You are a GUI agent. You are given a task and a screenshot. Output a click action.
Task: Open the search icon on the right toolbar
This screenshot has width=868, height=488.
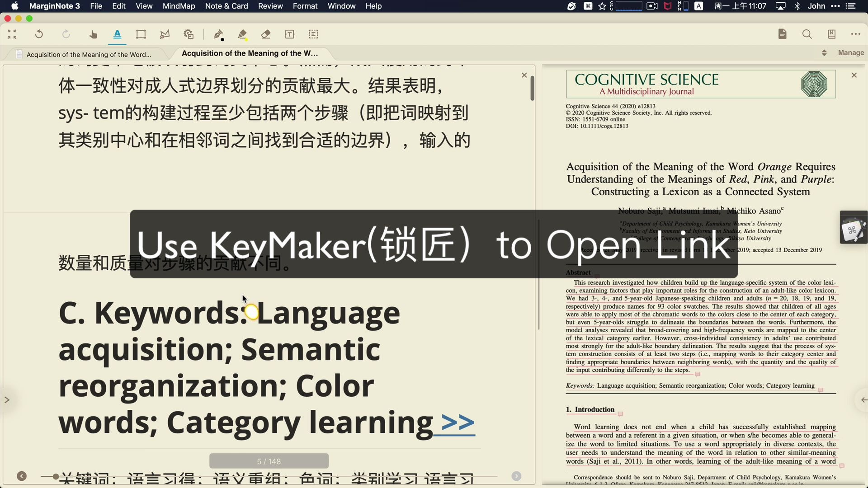[x=807, y=34]
